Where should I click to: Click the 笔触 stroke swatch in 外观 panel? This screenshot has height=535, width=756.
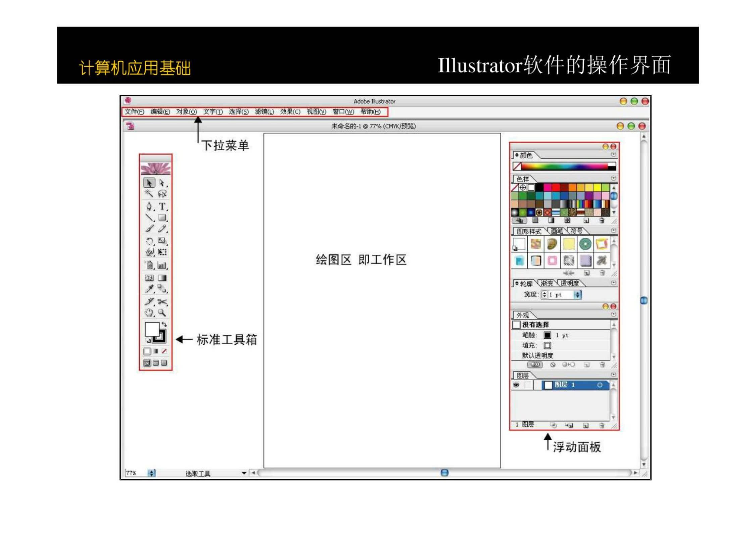[x=547, y=335]
